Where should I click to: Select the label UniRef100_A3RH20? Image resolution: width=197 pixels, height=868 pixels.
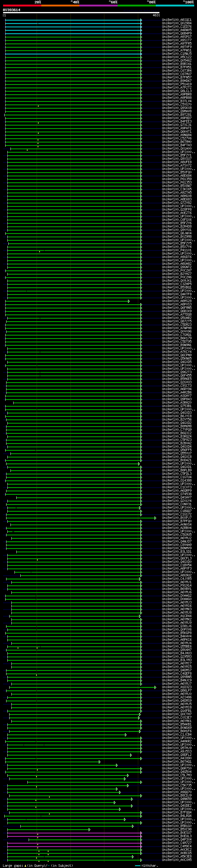[x=176, y=403]
